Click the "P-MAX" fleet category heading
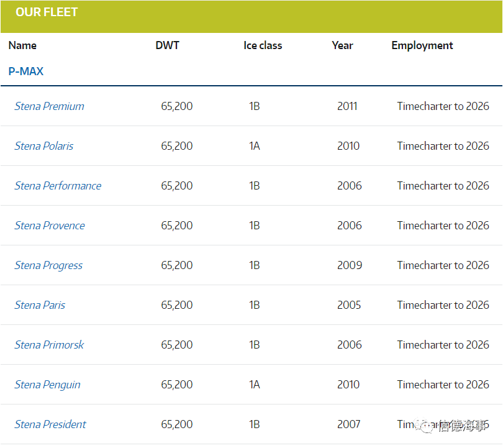Screen dimensions: 503x448 point(26,71)
